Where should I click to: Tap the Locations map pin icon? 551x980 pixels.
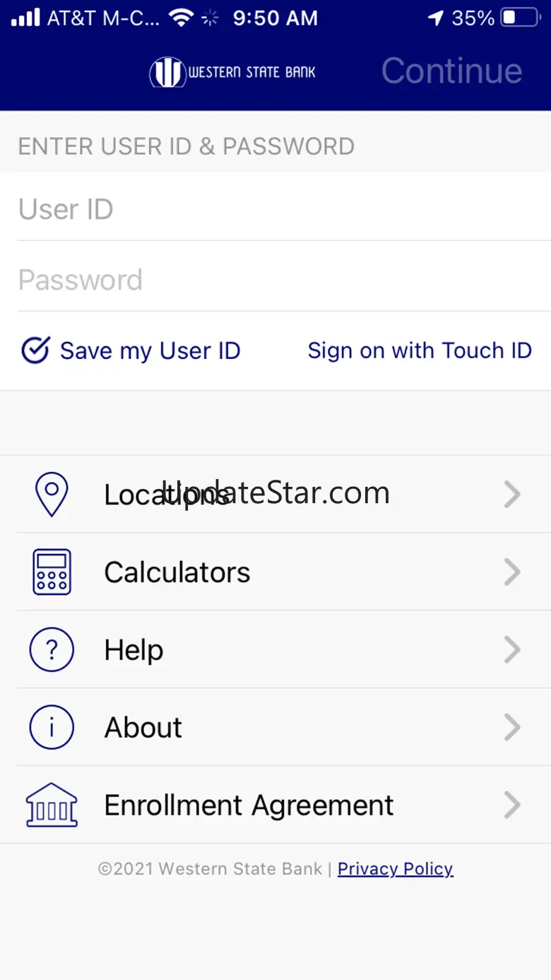click(x=52, y=494)
